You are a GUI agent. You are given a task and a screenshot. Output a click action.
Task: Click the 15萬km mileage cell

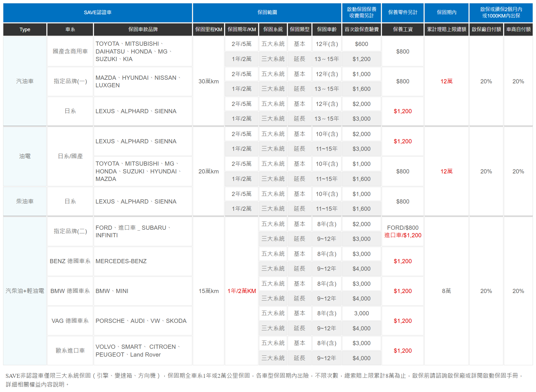(209, 291)
